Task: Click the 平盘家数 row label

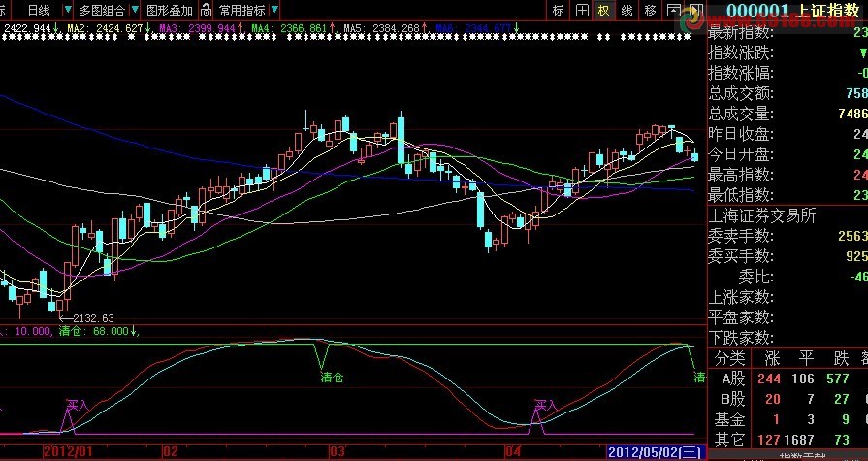Action: coord(741,317)
